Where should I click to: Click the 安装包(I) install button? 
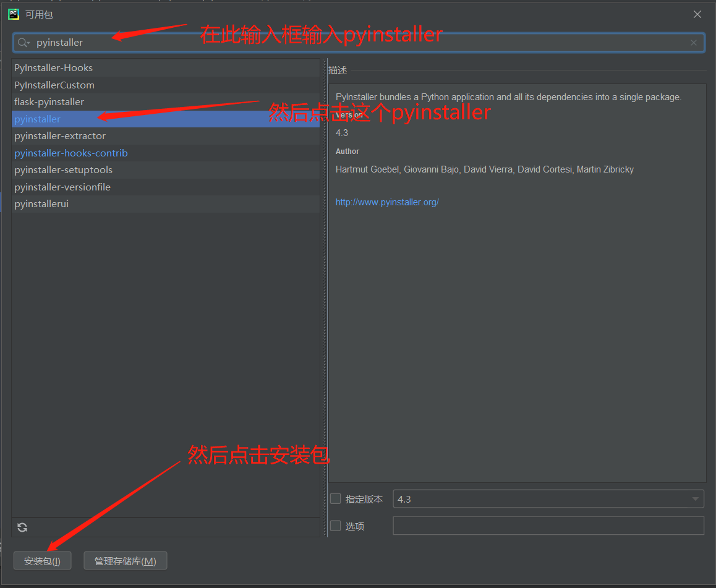click(x=43, y=561)
